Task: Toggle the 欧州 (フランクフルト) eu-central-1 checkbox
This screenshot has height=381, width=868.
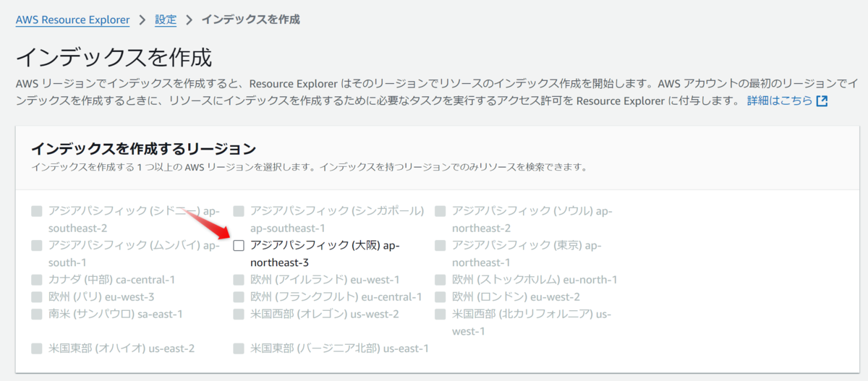Action: tap(239, 297)
